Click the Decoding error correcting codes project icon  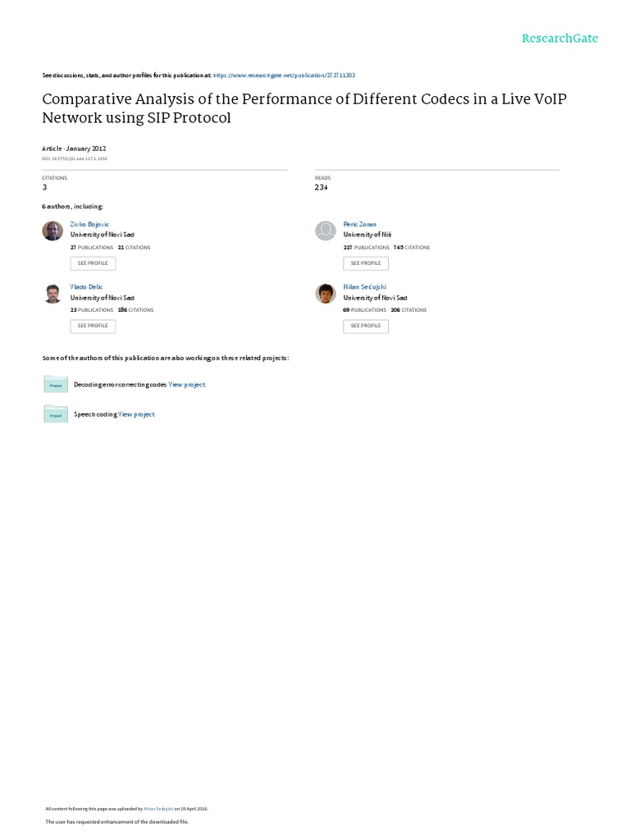56,384
